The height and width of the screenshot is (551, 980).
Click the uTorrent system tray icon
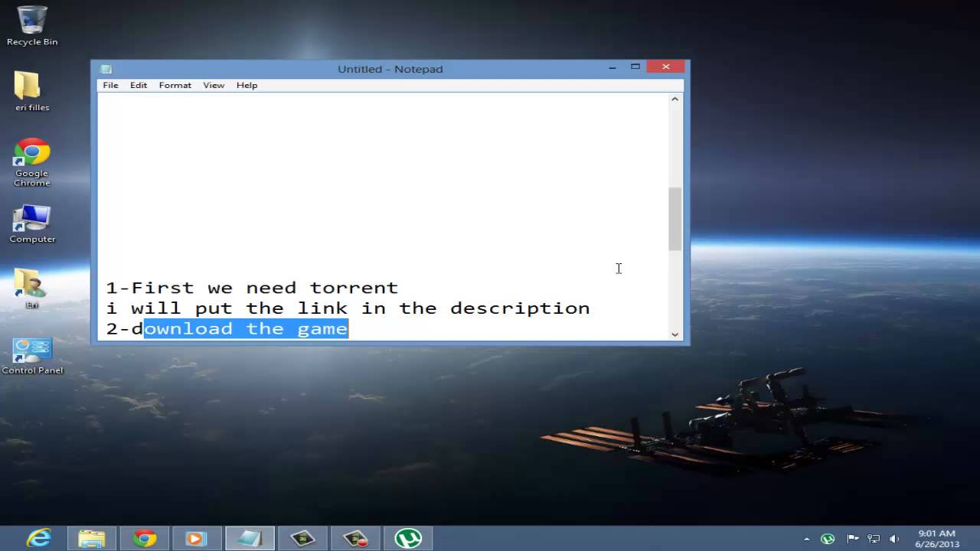[828, 539]
